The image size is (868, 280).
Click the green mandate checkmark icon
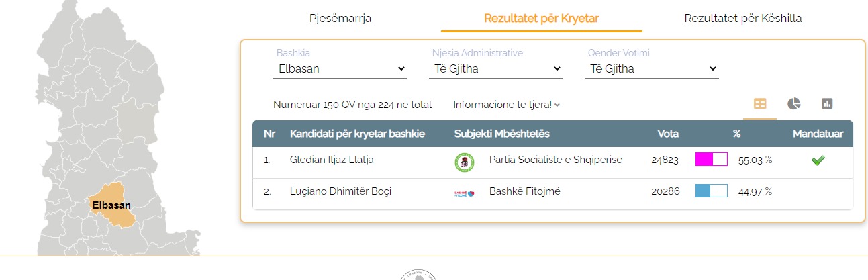pyautogui.click(x=817, y=160)
